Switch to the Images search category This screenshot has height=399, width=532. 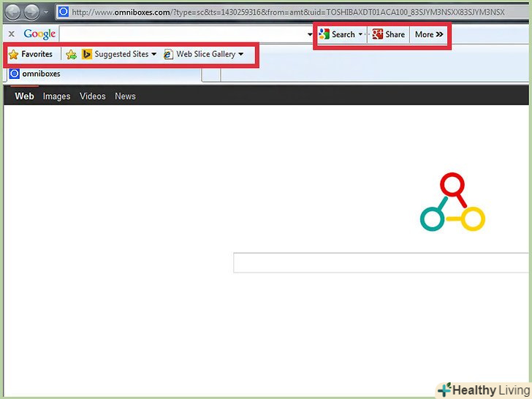pos(56,96)
